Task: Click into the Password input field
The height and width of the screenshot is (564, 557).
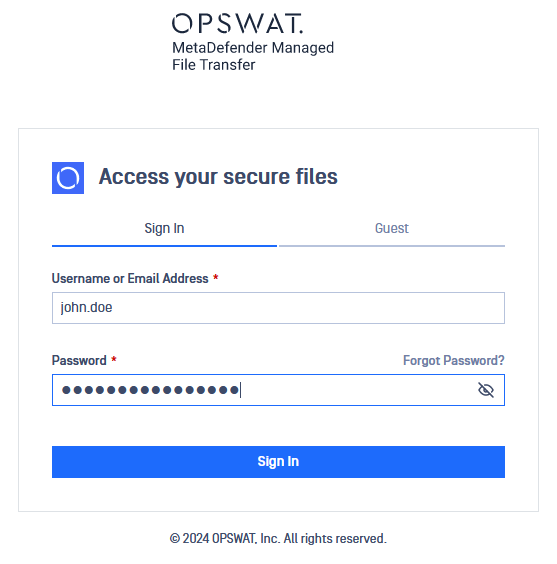Action: [278, 390]
